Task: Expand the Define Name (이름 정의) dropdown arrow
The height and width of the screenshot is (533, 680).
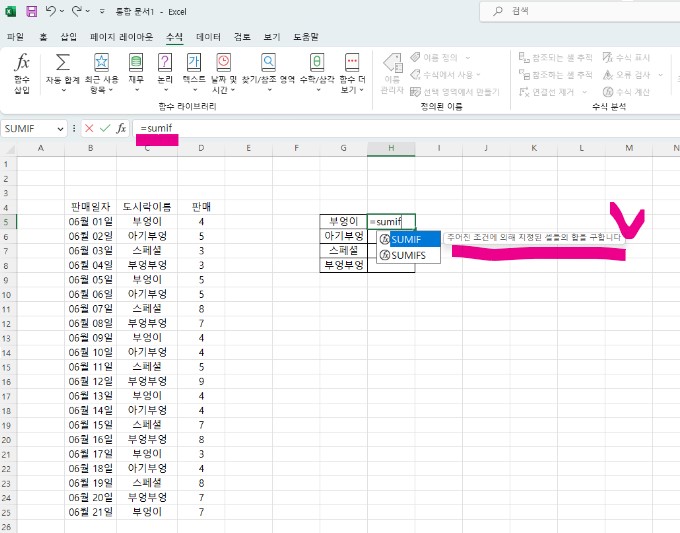Action: tap(468, 57)
